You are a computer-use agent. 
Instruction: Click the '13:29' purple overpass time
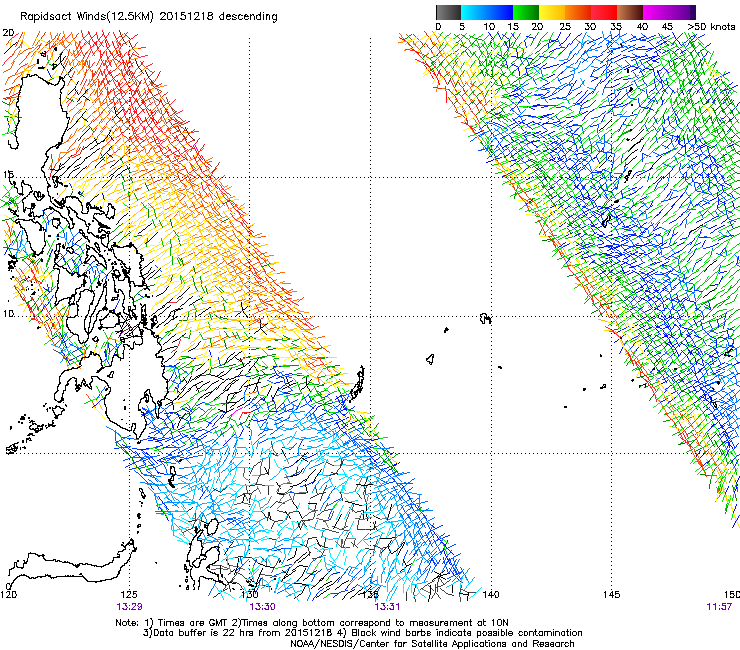pyautogui.click(x=130, y=607)
